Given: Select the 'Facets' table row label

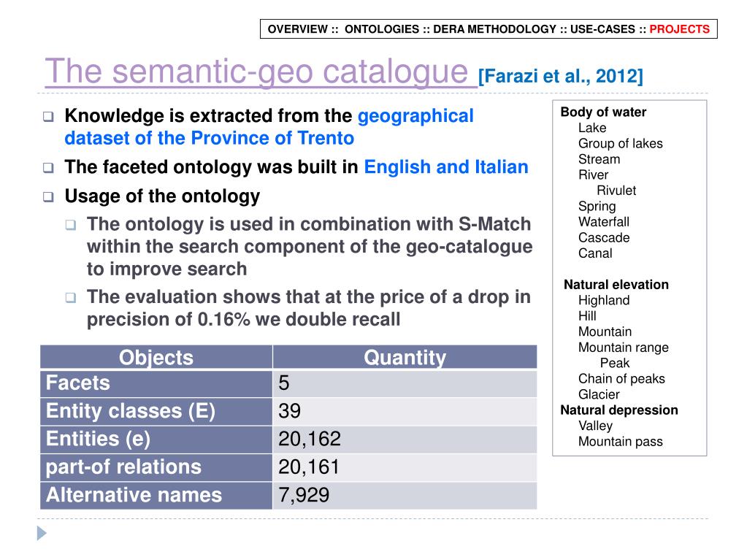Looking at the screenshot, I should click(77, 383).
